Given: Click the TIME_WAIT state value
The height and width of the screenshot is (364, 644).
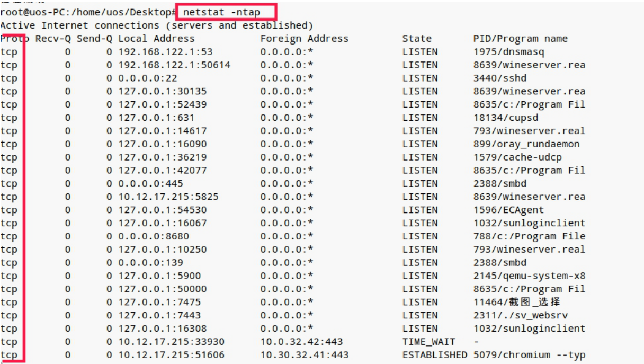Looking at the screenshot, I should coord(428,342).
